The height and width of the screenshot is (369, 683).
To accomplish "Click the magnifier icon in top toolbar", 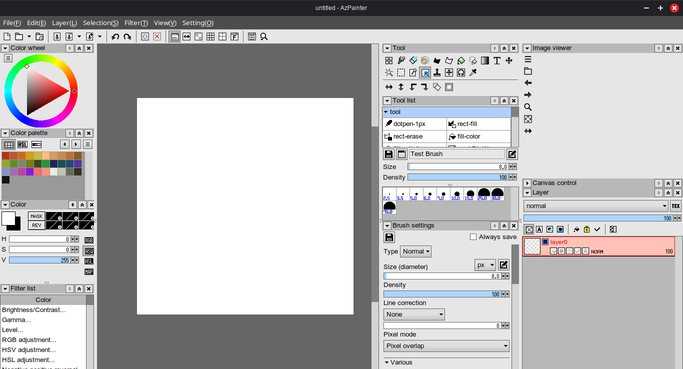I will point(264,37).
